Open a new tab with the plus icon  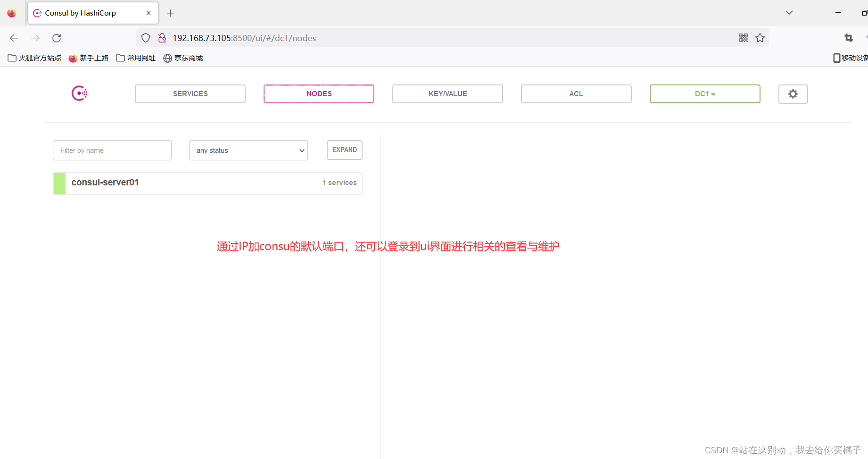tap(171, 13)
